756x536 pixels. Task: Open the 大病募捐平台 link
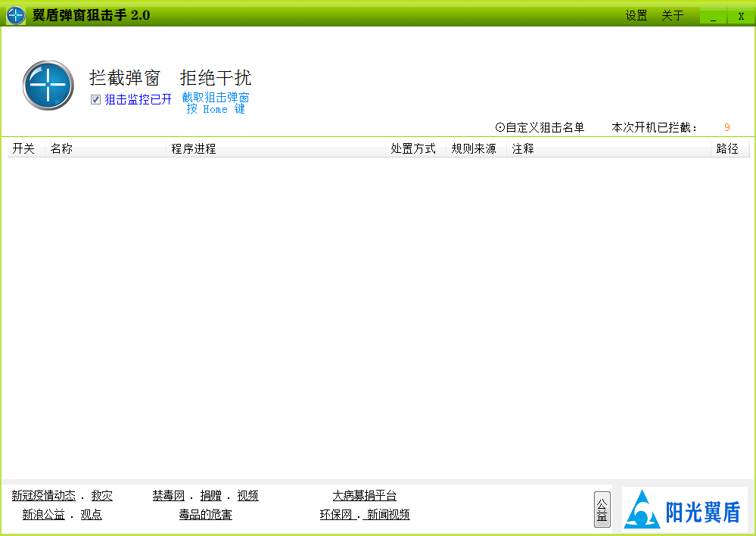[364, 496]
